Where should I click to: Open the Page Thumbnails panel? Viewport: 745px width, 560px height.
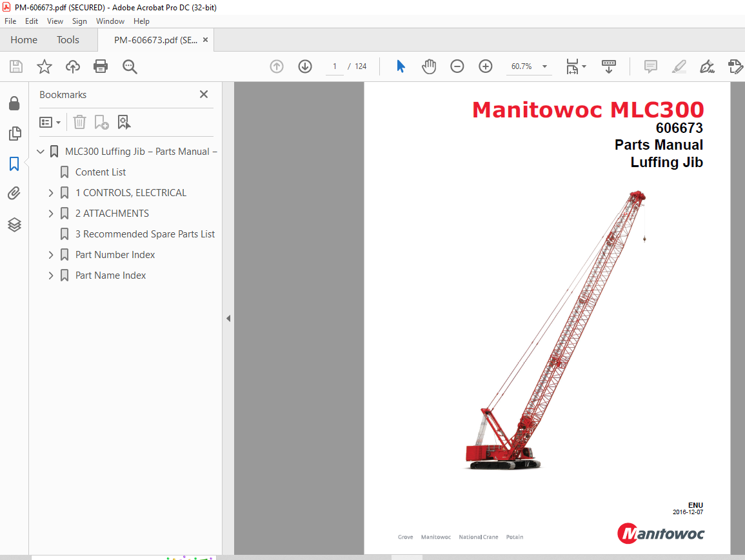tap(15, 134)
